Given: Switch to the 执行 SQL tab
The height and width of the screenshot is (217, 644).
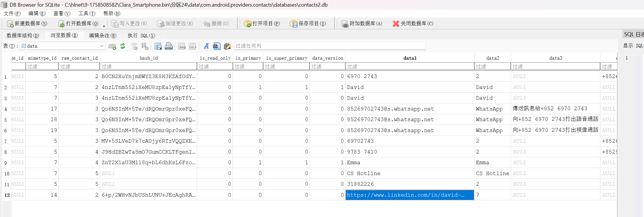Looking at the screenshot, I should click(141, 35).
